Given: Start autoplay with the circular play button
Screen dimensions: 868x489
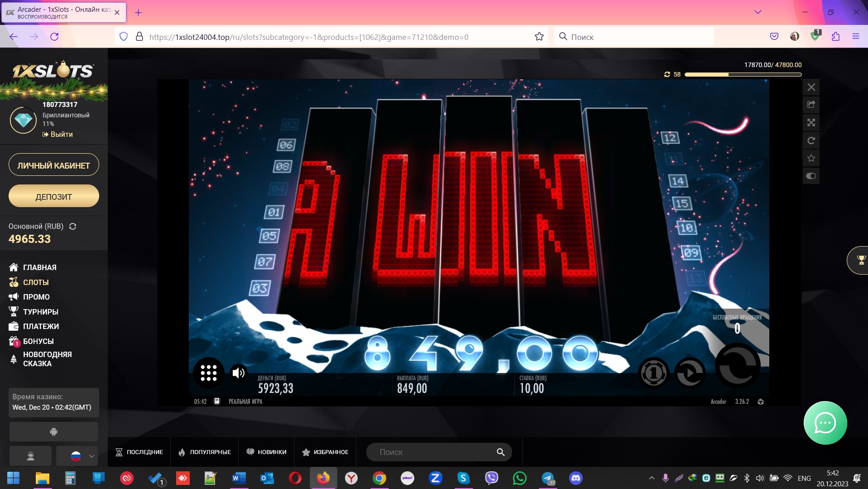Looking at the screenshot, I should (x=690, y=373).
